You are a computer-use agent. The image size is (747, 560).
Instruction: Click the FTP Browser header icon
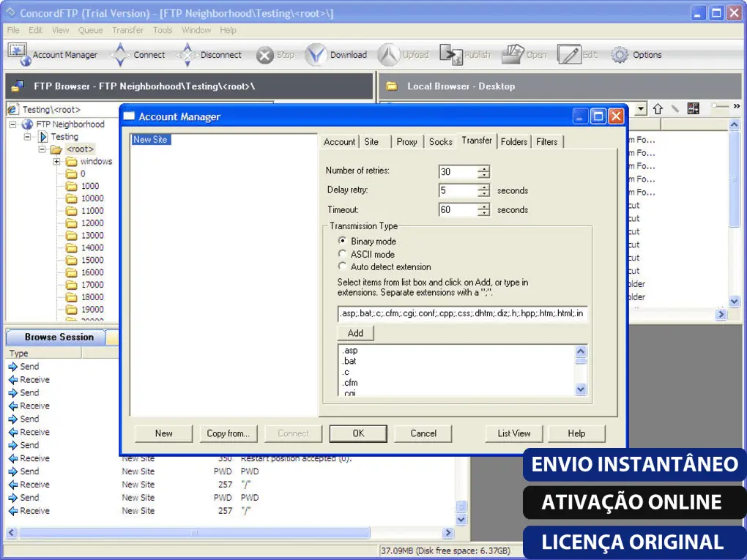(18, 86)
